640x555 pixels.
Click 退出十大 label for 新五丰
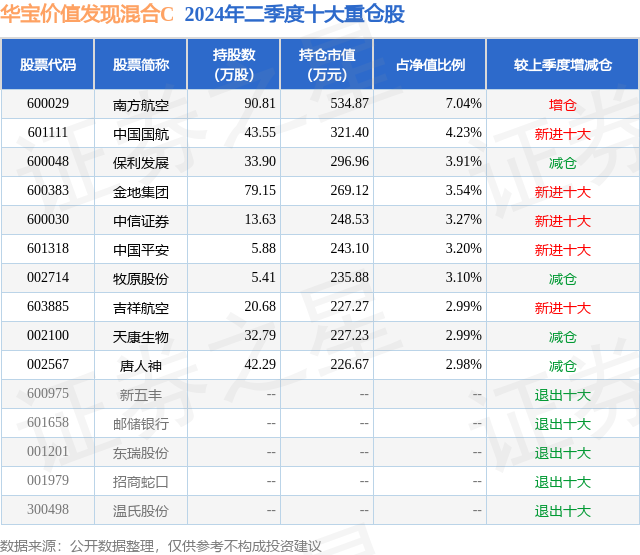(x=562, y=395)
